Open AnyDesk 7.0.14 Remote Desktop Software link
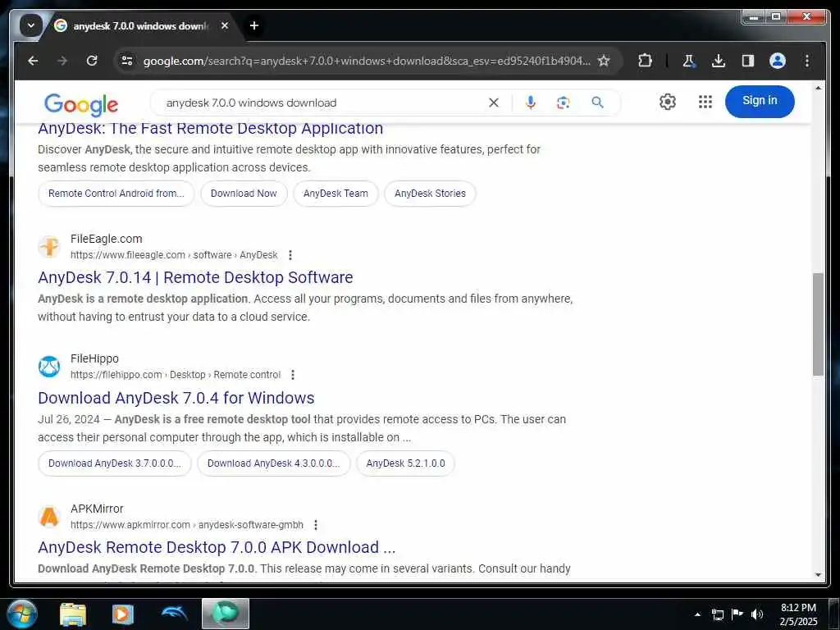This screenshot has width=840, height=630. 195,277
